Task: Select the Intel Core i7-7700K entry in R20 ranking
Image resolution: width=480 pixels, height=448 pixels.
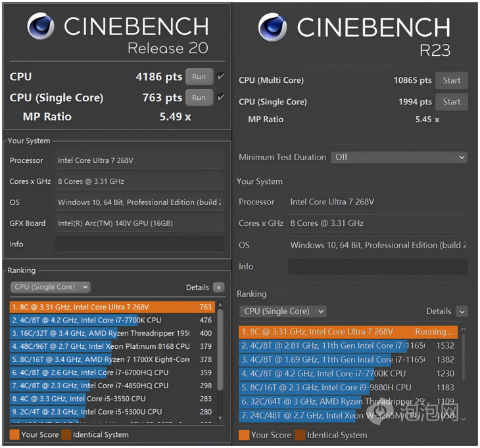Action: point(112,321)
